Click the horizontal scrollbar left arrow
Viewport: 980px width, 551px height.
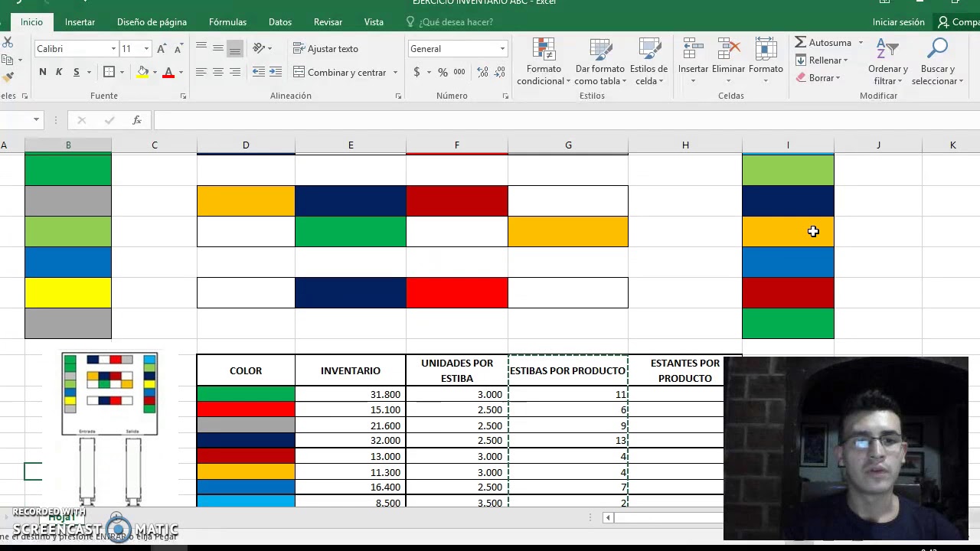point(608,518)
